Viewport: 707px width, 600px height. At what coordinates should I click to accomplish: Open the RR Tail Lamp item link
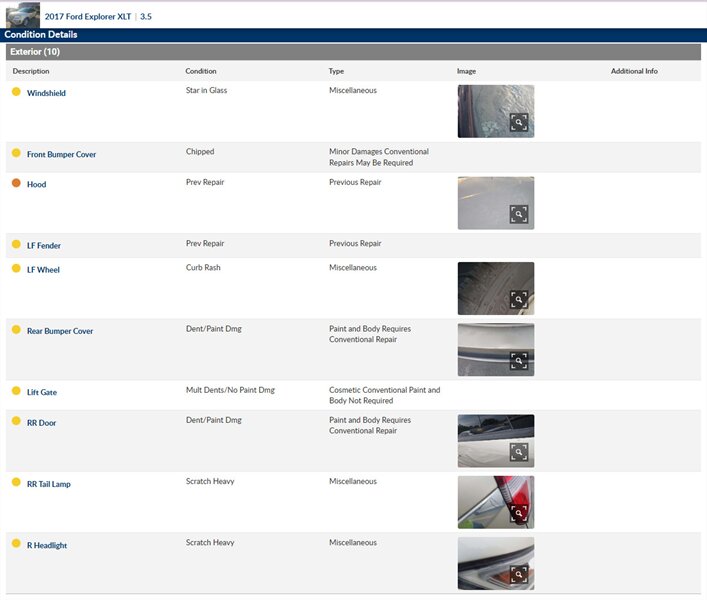(x=48, y=485)
